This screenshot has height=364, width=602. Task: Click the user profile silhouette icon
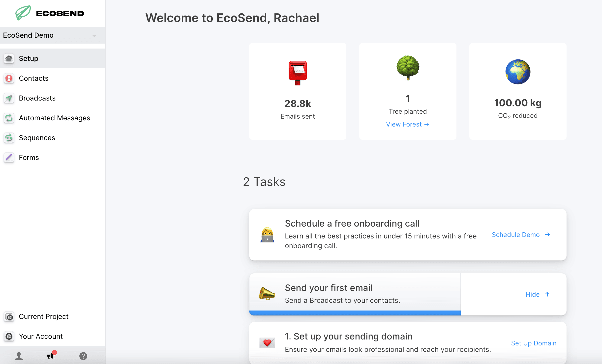click(x=19, y=356)
